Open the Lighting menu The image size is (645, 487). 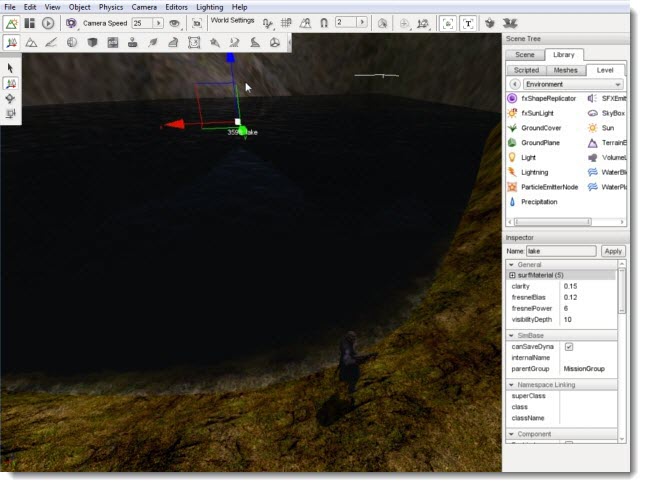pos(209,7)
